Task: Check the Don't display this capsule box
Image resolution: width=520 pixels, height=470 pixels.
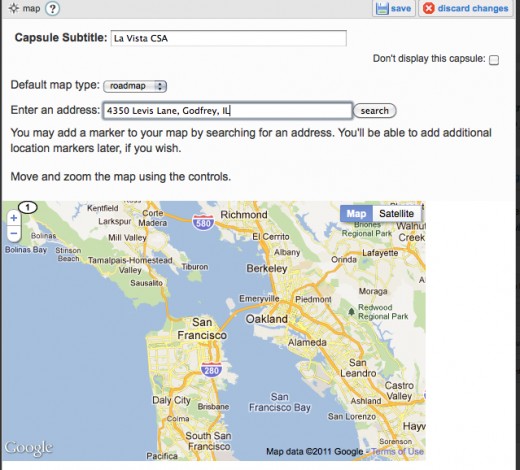Action: click(x=494, y=60)
